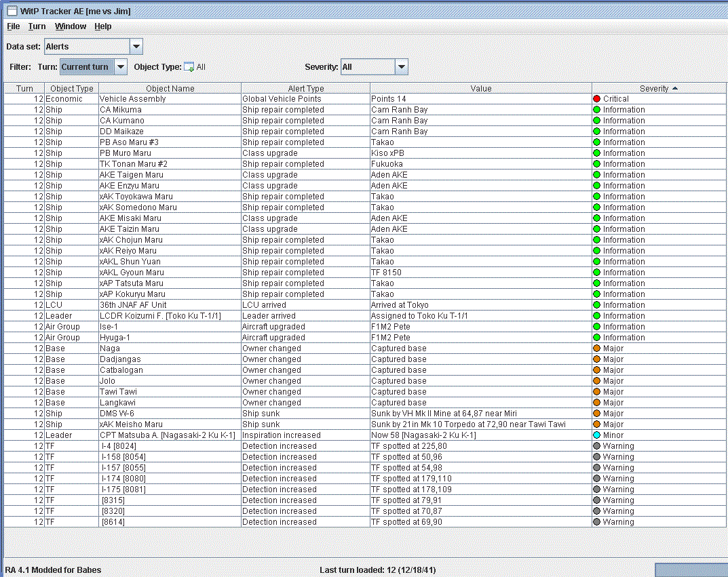Sort by the Turn column header
Screen dimensions: 728x577
[x=24, y=88]
